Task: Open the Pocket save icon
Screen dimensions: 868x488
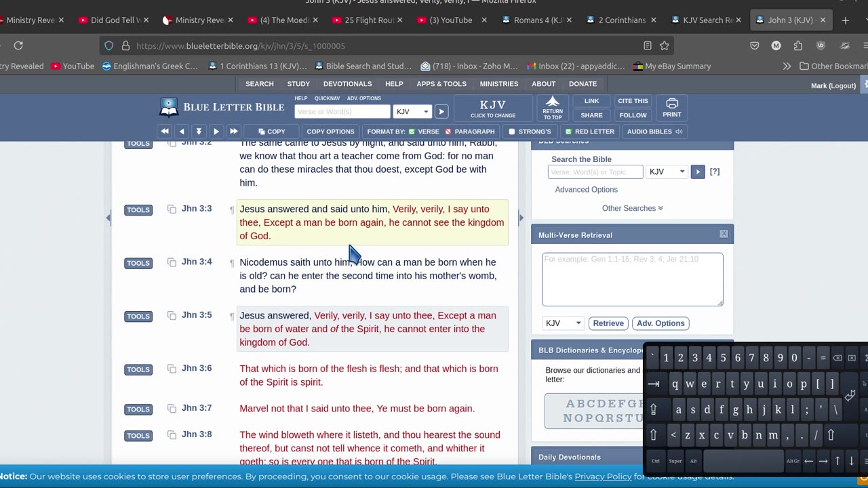Action: pos(754,45)
